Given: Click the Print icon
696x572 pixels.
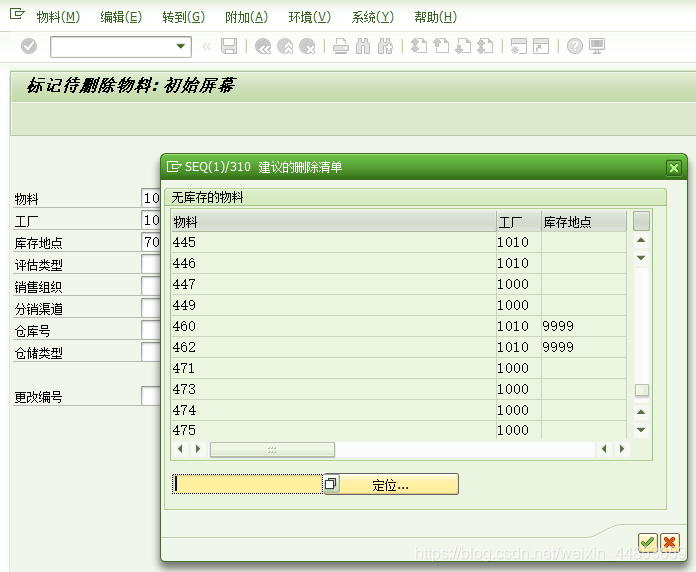Looking at the screenshot, I should [341, 46].
